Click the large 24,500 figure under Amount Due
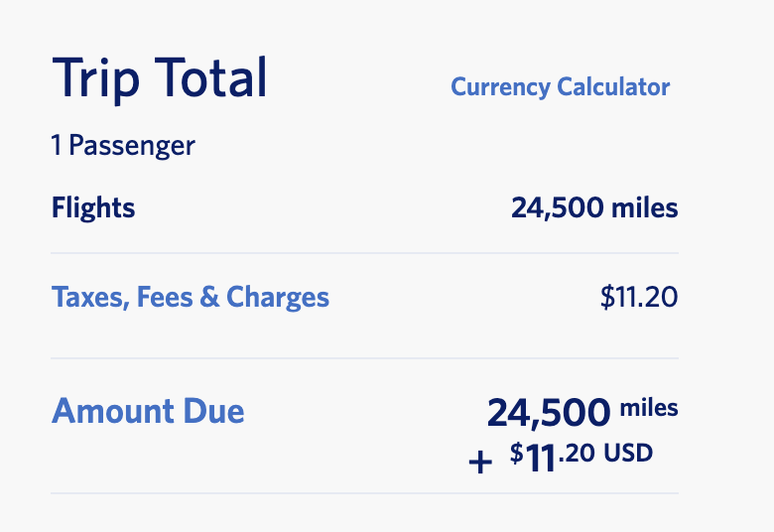Screen dimensions: 774x532 coord(548,413)
